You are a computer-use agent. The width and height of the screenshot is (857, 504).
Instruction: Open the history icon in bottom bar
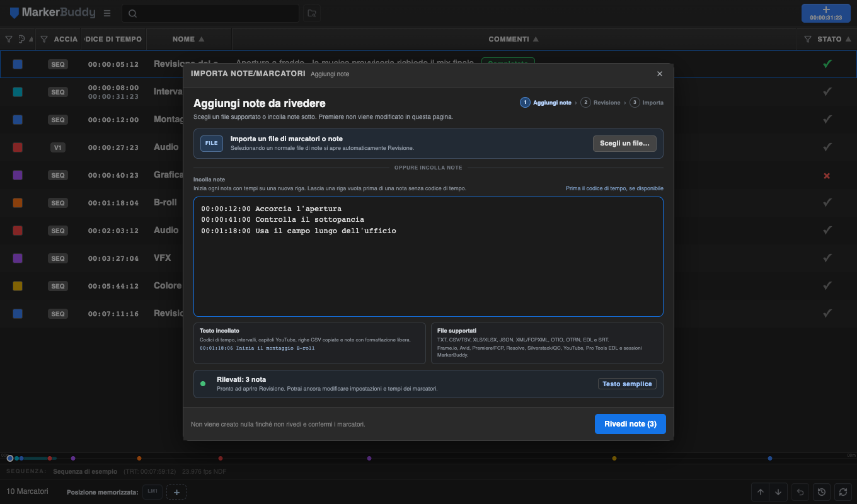coord(821,492)
